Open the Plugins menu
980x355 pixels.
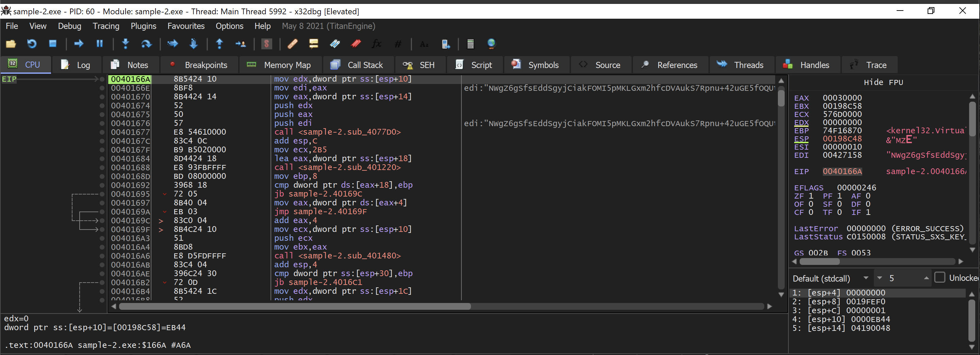143,26
